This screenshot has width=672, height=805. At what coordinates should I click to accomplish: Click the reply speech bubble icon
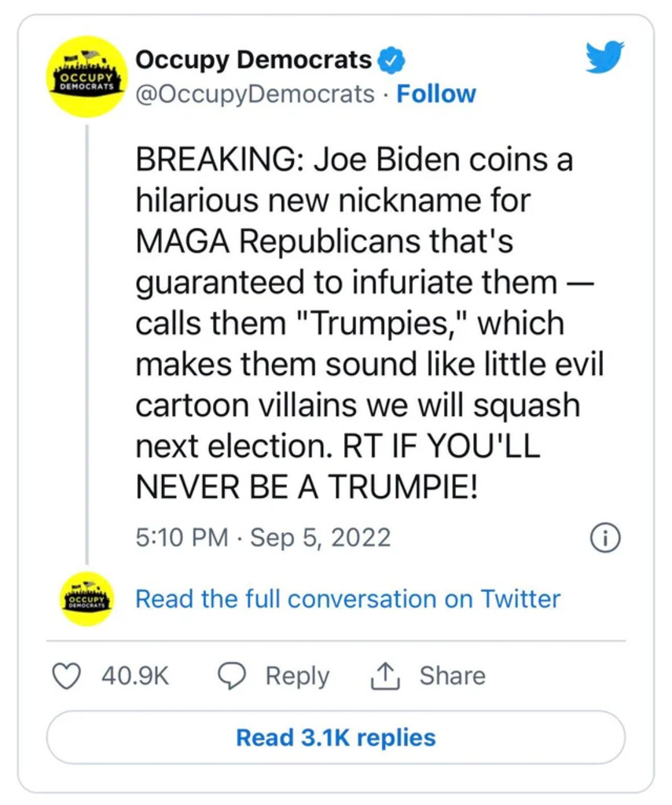(232, 676)
